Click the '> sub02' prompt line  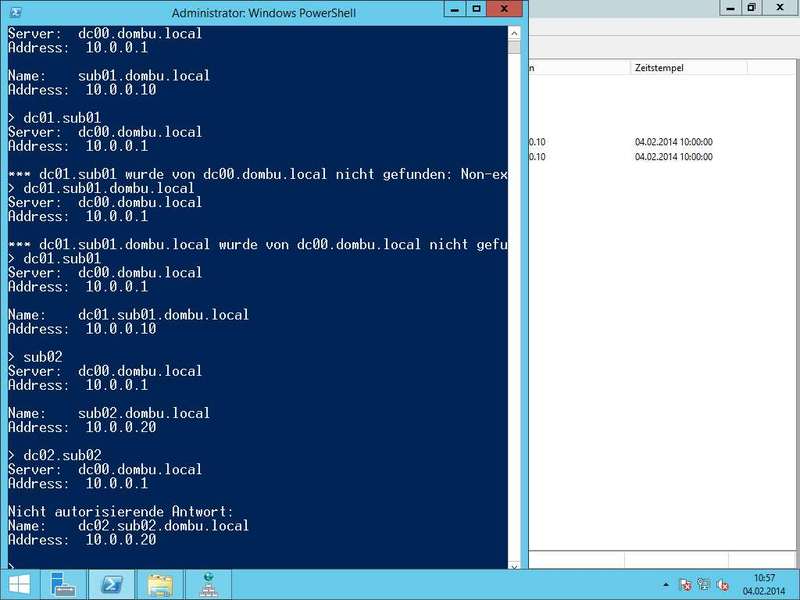click(x=35, y=357)
